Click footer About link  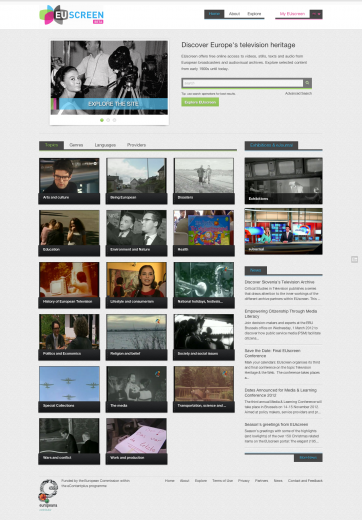(x=184, y=481)
